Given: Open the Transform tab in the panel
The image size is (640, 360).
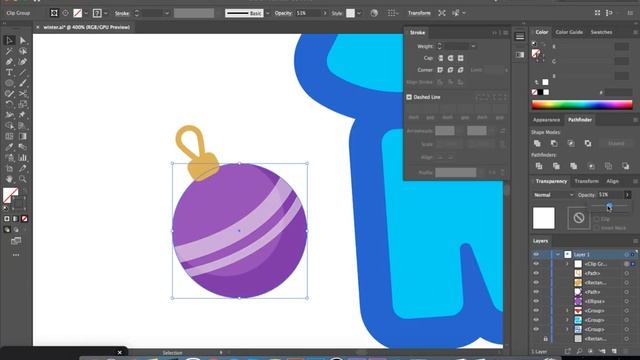Looking at the screenshot, I should coord(587,181).
